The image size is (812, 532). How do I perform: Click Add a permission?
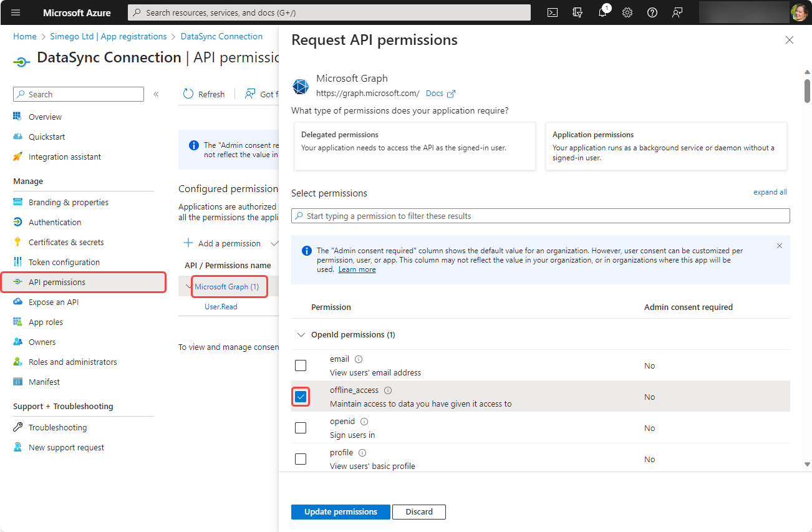222,243
